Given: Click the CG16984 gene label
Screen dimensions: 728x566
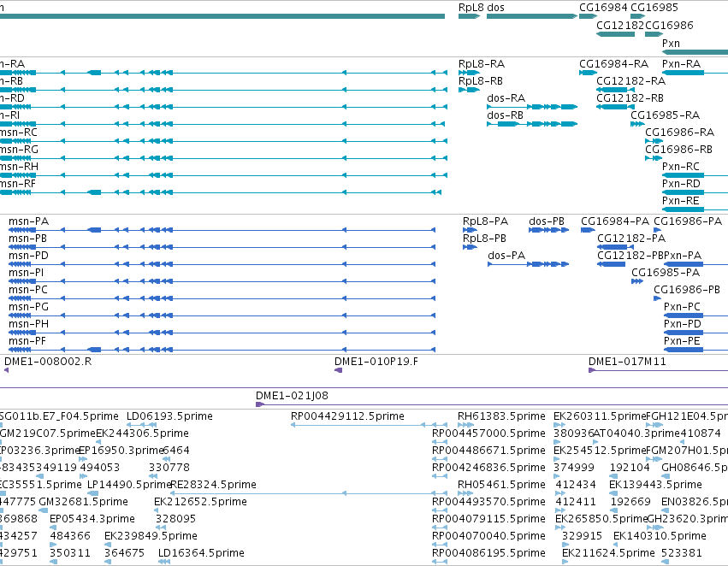Looking at the screenshot, I should click(x=603, y=8).
